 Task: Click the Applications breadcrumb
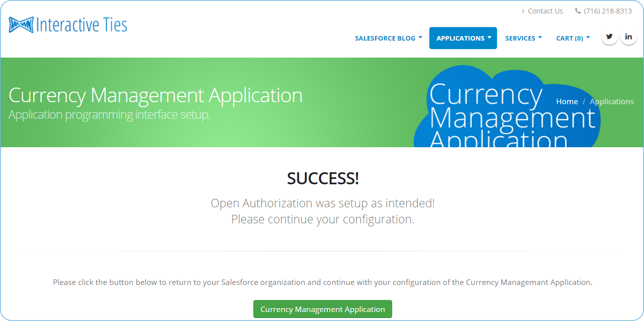click(x=611, y=102)
